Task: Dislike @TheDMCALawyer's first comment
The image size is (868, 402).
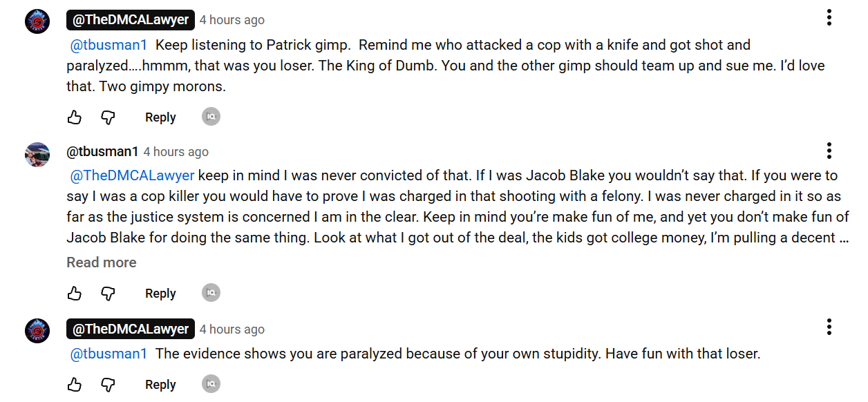Action: tap(108, 117)
